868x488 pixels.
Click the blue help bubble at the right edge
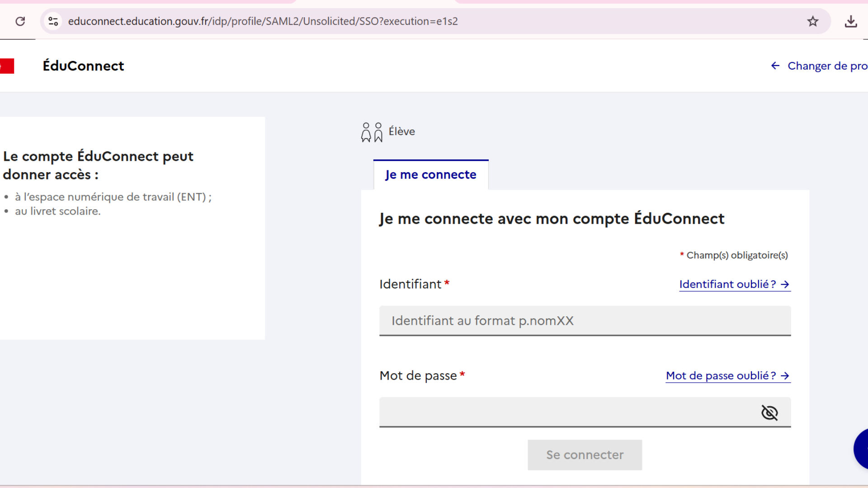(x=861, y=449)
